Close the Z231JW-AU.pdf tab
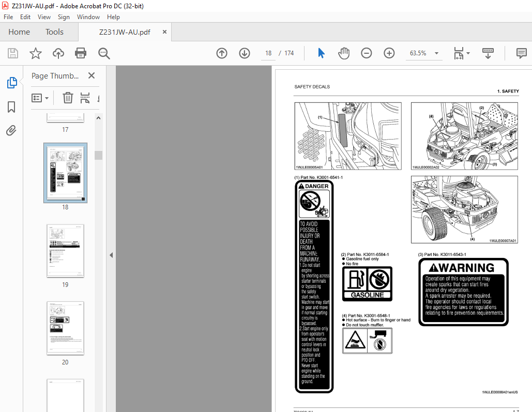This screenshot has height=412, width=532. (164, 32)
